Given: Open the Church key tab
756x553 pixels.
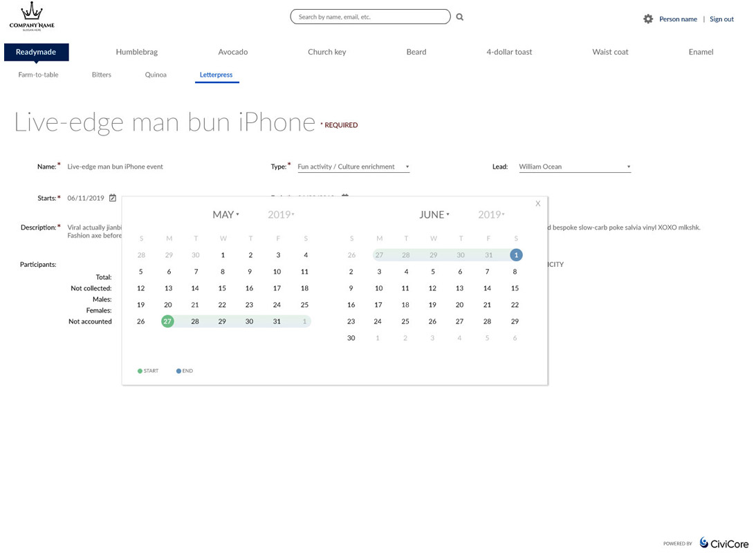Looking at the screenshot, I should pyautogui.click(x=326, y=52).
